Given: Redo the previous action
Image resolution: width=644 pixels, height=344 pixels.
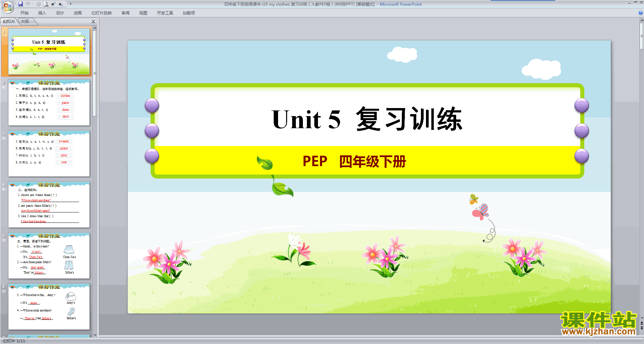Looking at the screenshot, I should 39,4.
